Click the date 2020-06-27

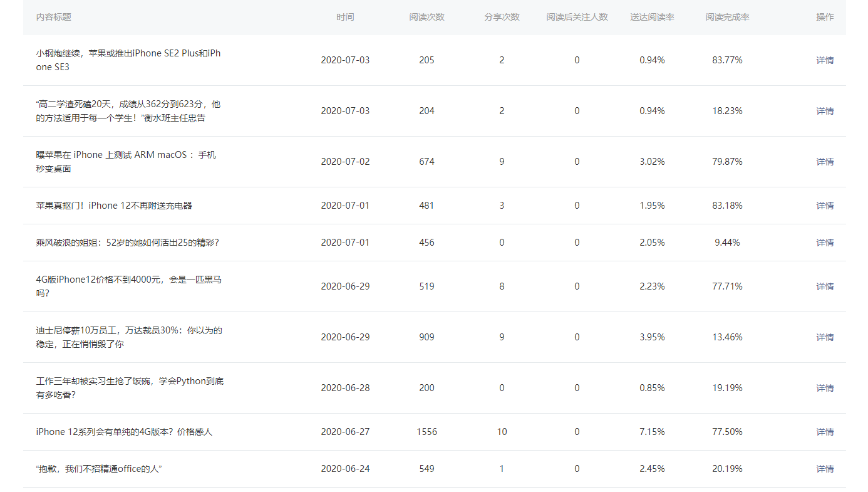click(x=345, y=432)
